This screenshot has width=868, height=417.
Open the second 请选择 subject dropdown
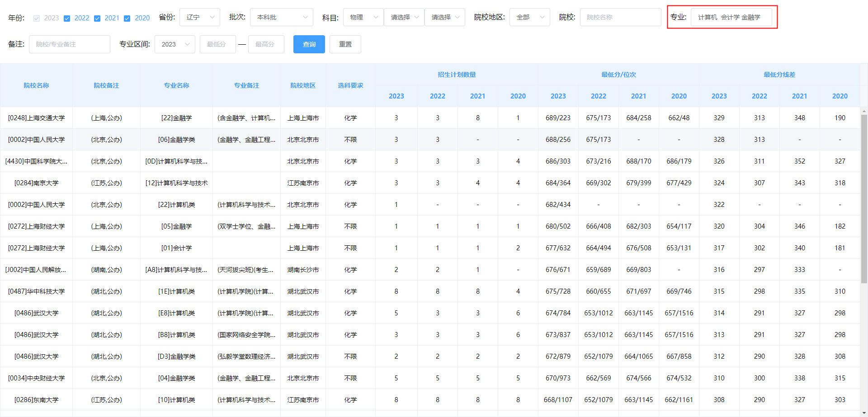pos(444,17)
